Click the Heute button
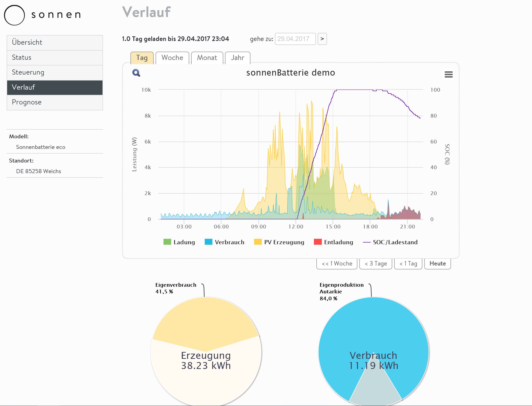The image size is (532, 406). [437, 264]
